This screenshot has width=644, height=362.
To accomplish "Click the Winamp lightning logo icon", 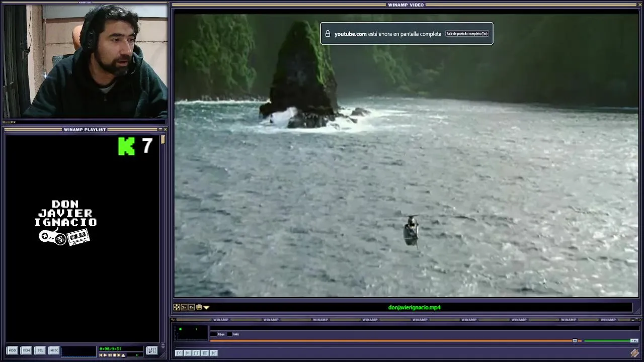I will pyautogui.click(x=635, y=353).
